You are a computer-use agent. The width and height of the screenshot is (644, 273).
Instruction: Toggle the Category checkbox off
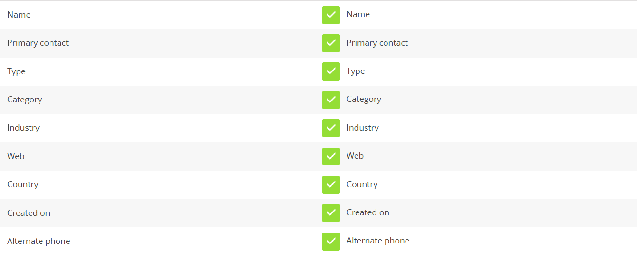point(331,100)
